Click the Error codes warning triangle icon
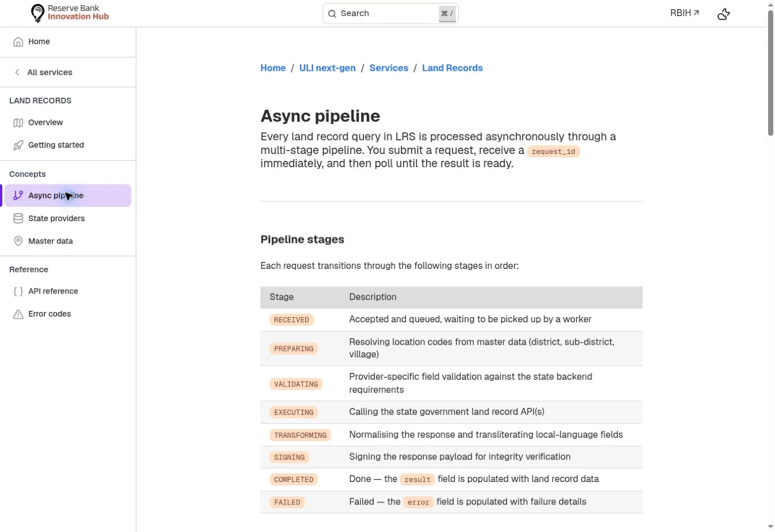 pos(18,314)
